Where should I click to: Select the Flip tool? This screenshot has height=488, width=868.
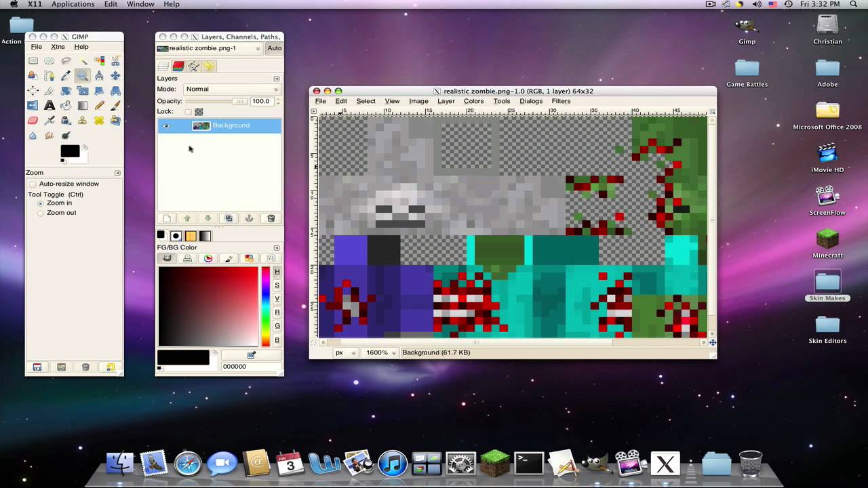coord(33,106)
